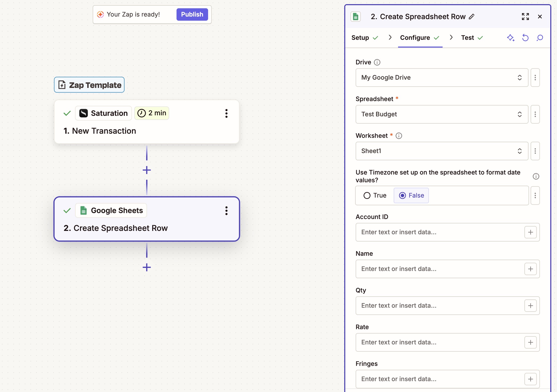This screenshot has width=557, height=392.
Task: Open the AI sparkle assistant icon
Action: (511, 38)
